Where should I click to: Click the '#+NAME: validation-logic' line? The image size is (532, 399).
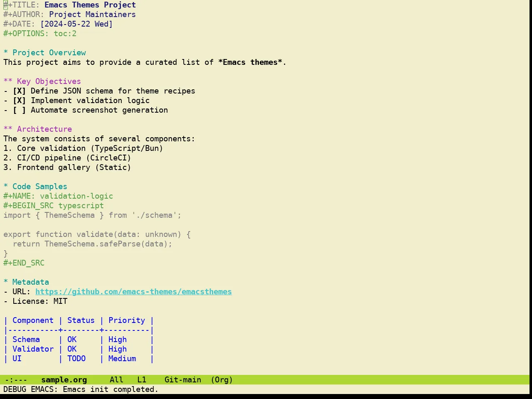[x=58, y=196]
